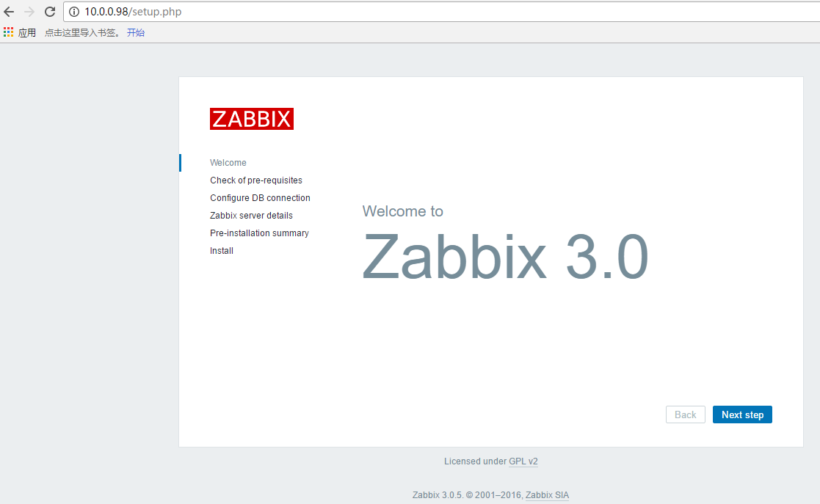The height and width of the screenshot is (504, 820).
Task: Open the apps grid icon in bookmarks bar
Action: coord(8,32)
